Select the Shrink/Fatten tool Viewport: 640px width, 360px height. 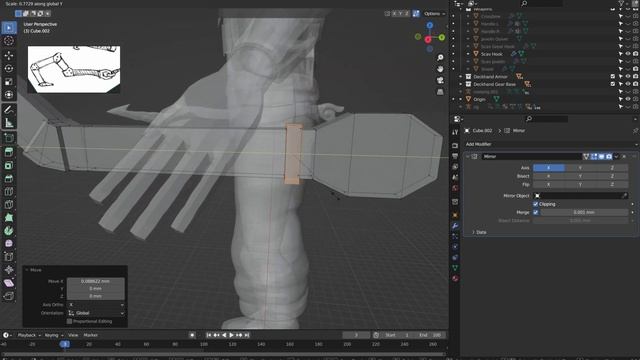[x=9, y=270]
